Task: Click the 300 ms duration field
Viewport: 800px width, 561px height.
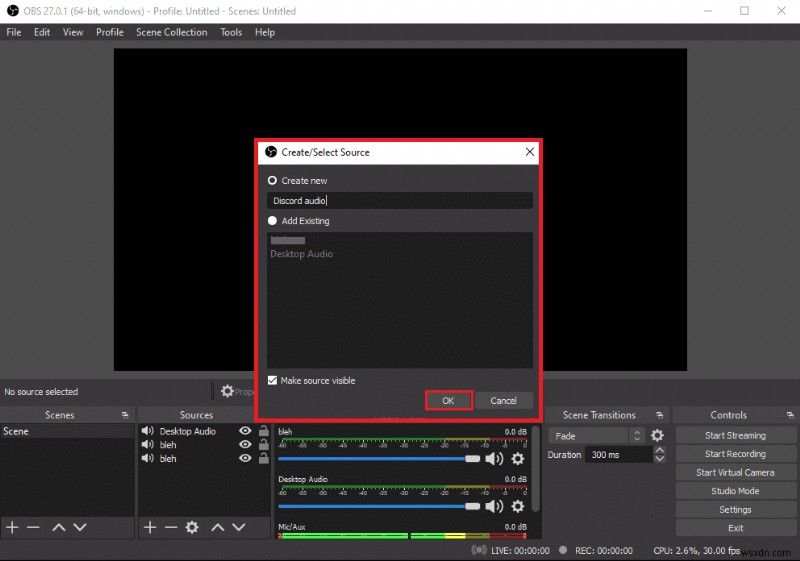Action: point(618,454)
